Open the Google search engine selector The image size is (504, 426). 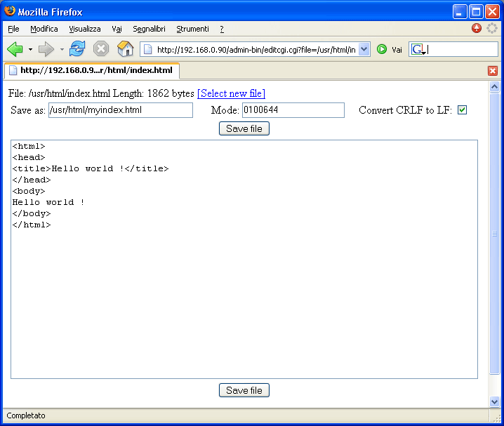[418, 49]
